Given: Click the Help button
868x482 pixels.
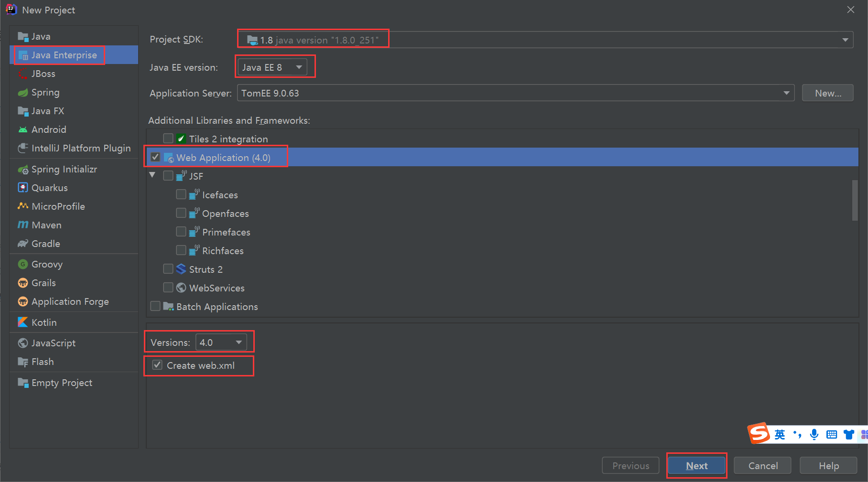Looking at the screenshot, I should click(828, 466).
